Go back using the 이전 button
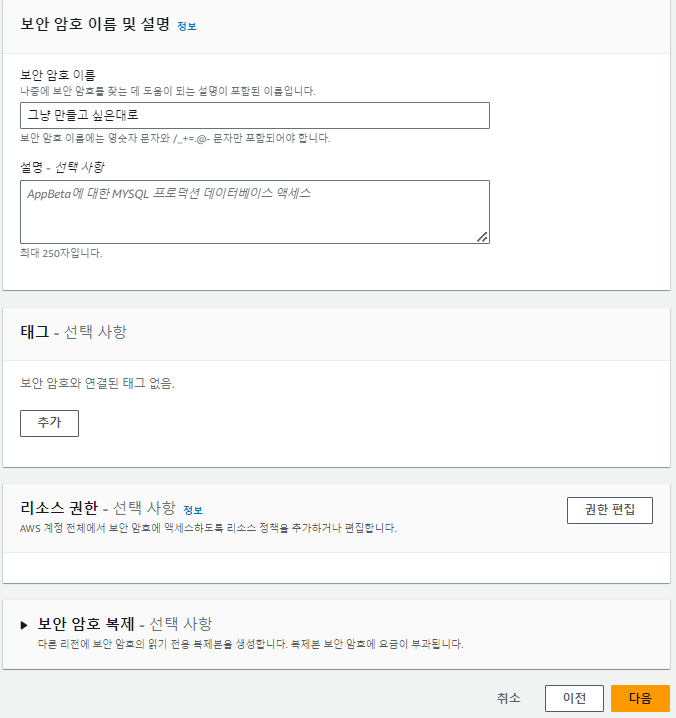 (x=574, y=698)
